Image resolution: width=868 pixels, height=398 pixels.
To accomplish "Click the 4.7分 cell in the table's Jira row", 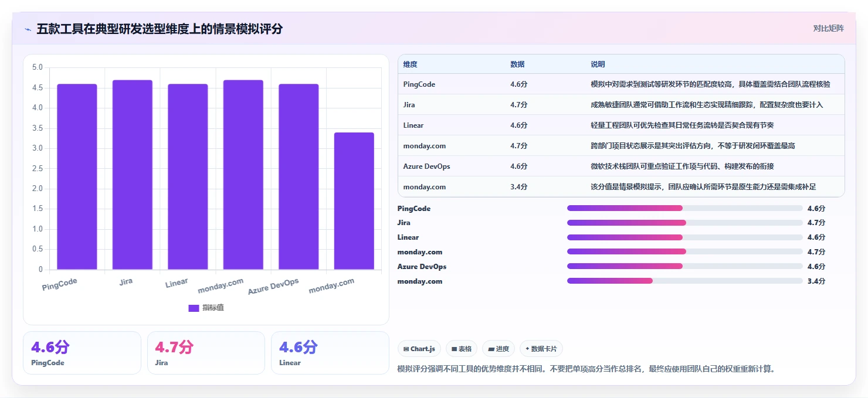I will tap(519, 105).
